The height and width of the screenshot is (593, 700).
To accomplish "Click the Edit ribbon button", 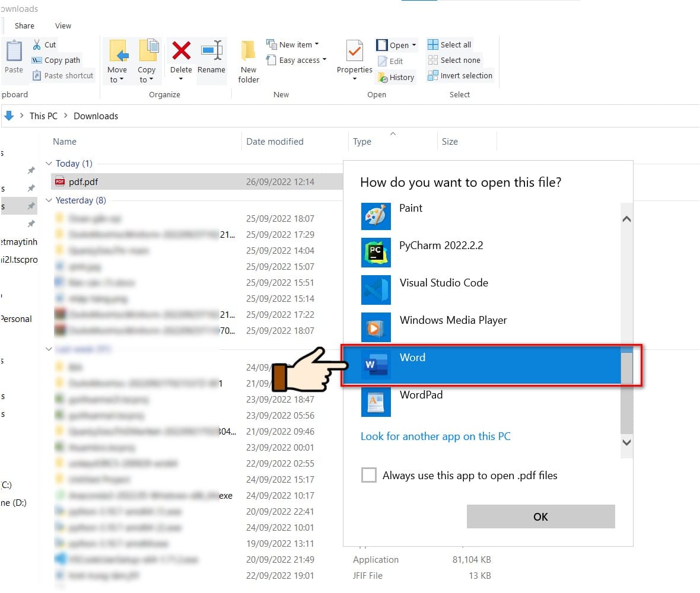I will (x=391, y=62).
